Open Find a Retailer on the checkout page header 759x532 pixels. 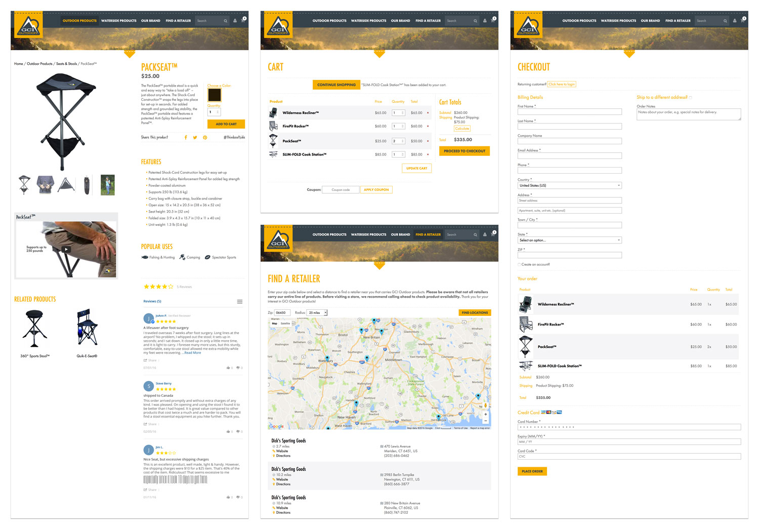pyautogui.click(x=678, y=21)
